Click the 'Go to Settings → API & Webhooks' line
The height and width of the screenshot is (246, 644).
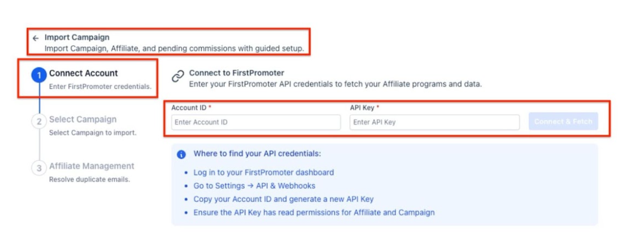[254, 186]
